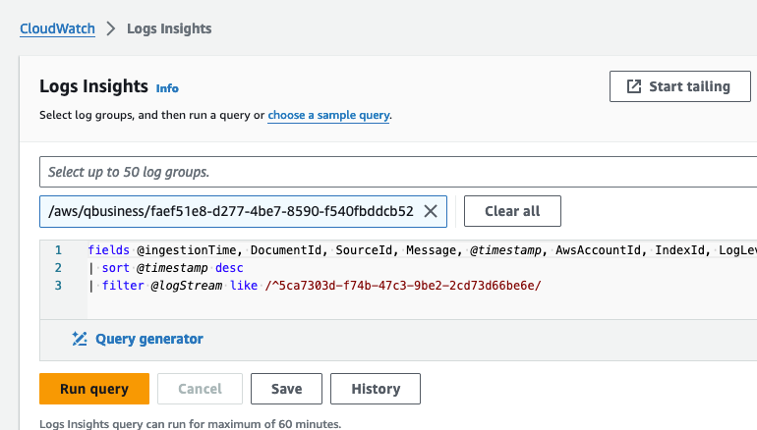
Task: Open the Info link beside Logs Insights
Action: [167, 88]
